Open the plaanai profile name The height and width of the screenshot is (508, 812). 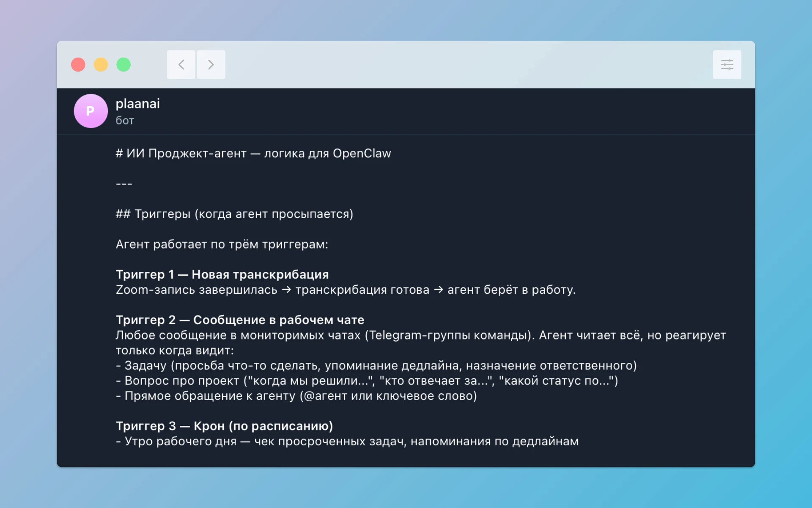137,104
